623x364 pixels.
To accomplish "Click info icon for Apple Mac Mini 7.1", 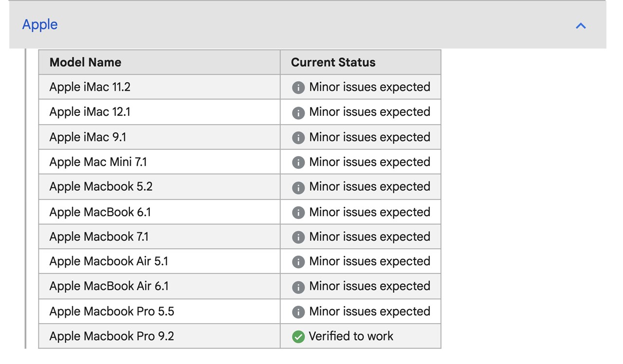I will tap(298, 163).
